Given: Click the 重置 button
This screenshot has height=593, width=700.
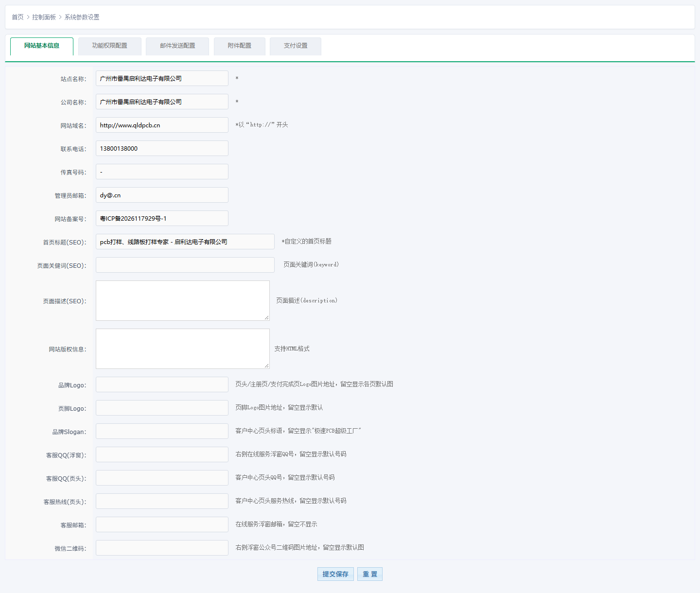Looking at the screenshot, I should tap(370, 574).
